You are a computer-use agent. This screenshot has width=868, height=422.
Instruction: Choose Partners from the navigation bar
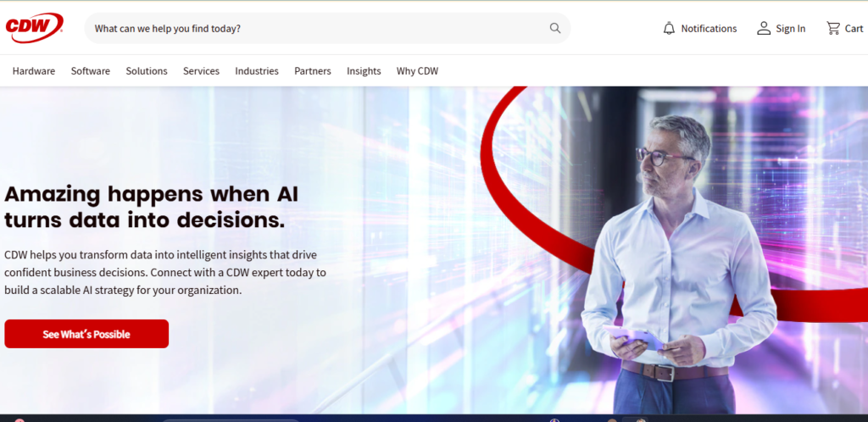tap(313, 71)
